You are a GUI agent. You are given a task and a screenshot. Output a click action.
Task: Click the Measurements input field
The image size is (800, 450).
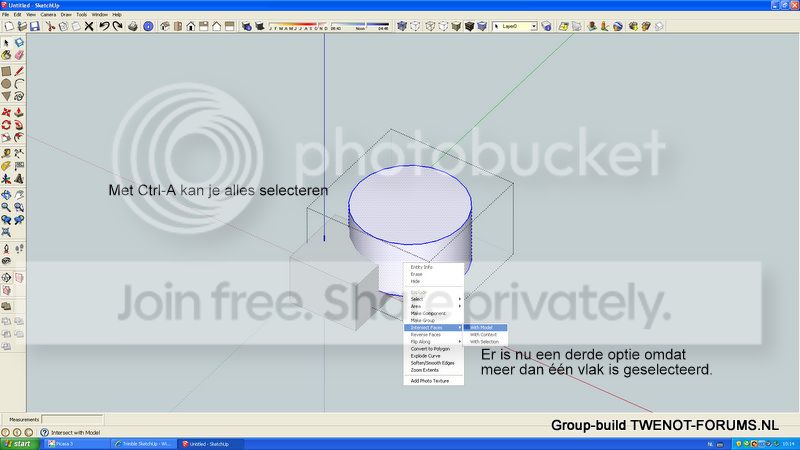pyautogui.click(x=72, y=419)
